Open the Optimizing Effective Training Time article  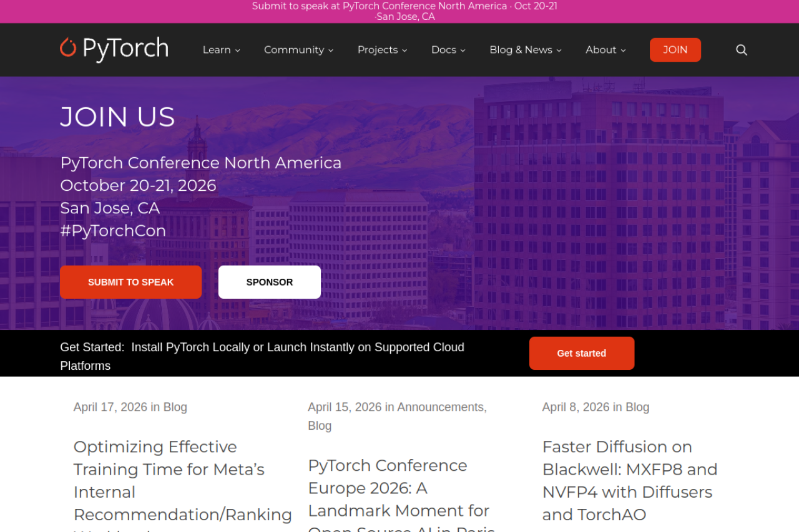183,484
